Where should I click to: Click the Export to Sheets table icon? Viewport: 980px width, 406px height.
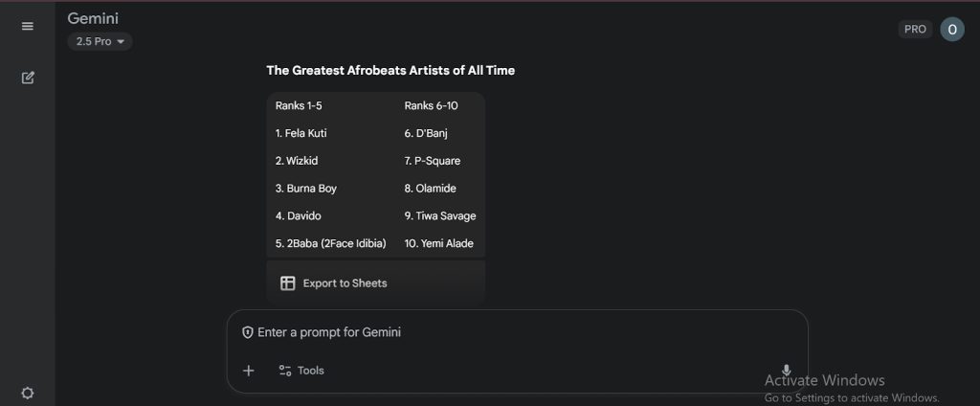tap(287, 283)
